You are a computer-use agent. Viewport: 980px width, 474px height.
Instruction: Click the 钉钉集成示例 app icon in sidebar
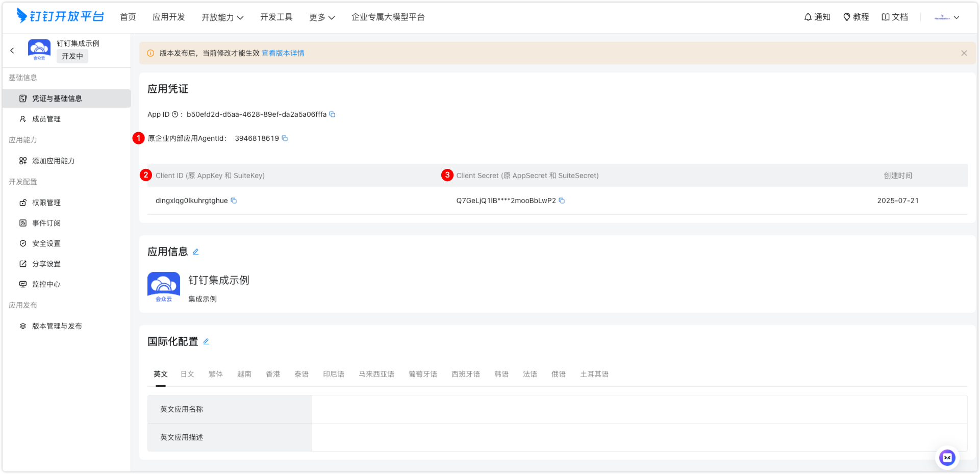pyautogui.click(x=39, y=50)
